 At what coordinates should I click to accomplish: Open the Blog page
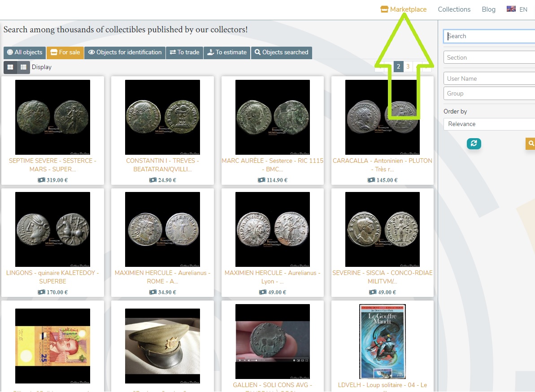click(x=488, y=9)
